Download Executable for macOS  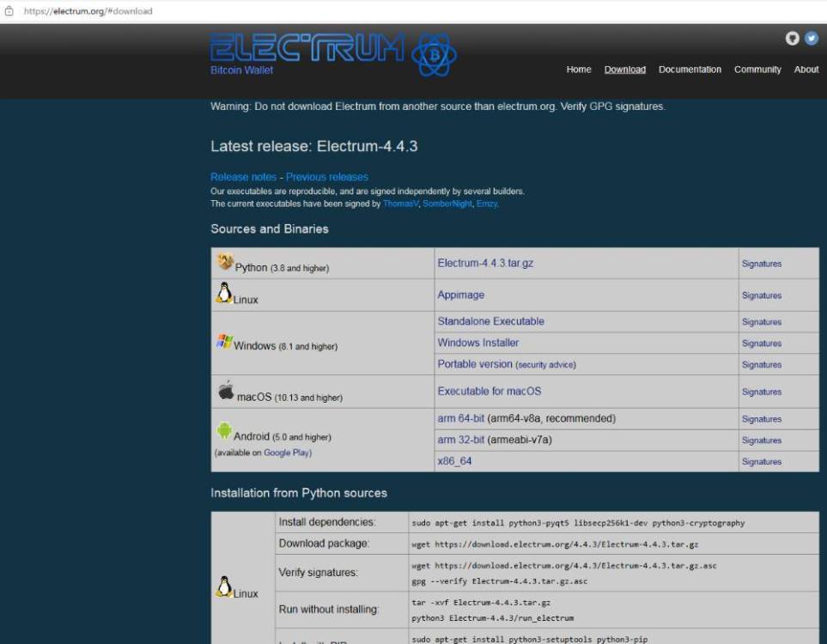tap(489, 392)
